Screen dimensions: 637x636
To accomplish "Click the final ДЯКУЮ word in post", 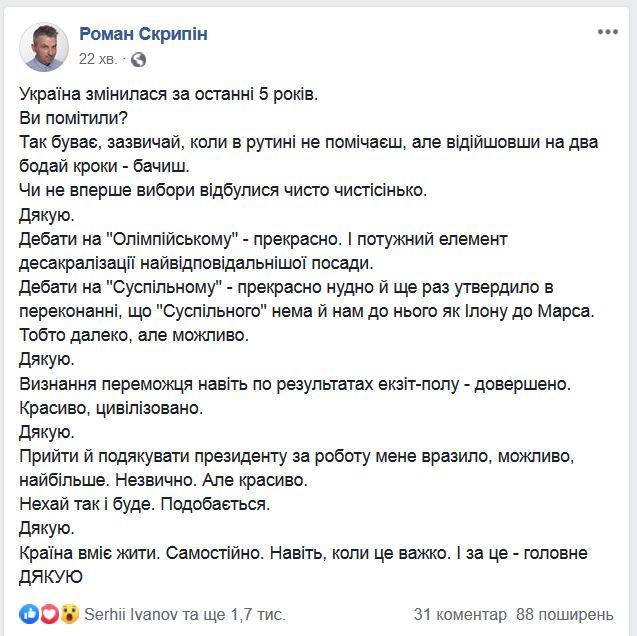I will tap(51, 577).
